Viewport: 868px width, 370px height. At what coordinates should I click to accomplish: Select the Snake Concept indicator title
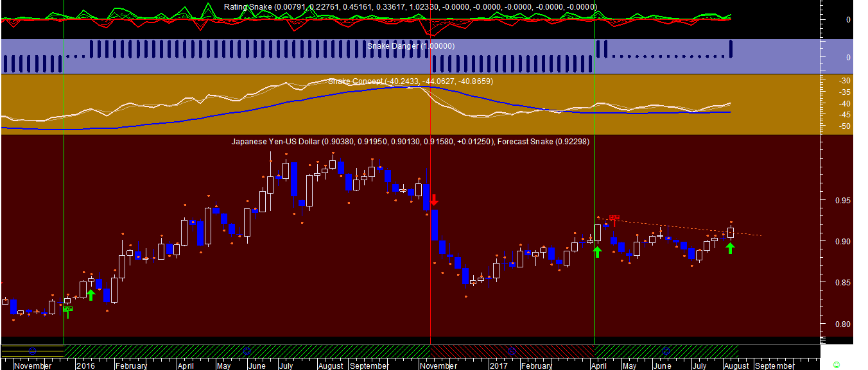[410, 81]
